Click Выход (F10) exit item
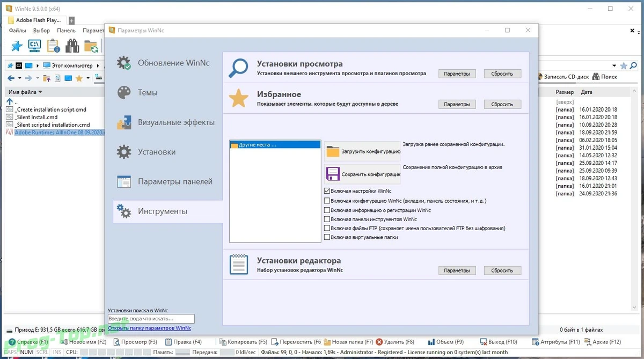 499,342
